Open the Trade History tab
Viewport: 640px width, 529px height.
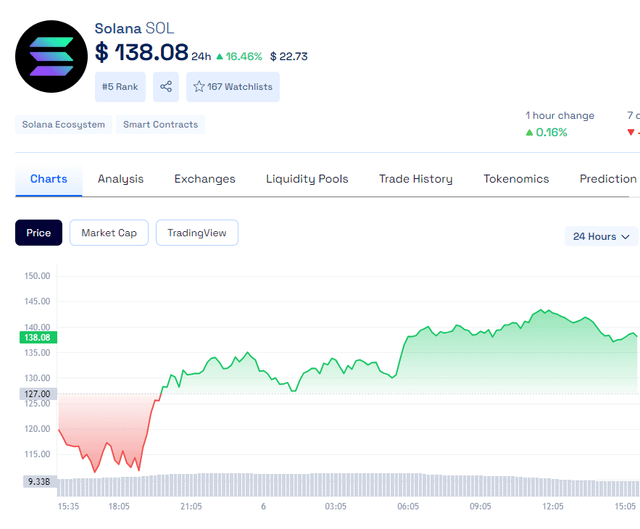coord(416,179)
